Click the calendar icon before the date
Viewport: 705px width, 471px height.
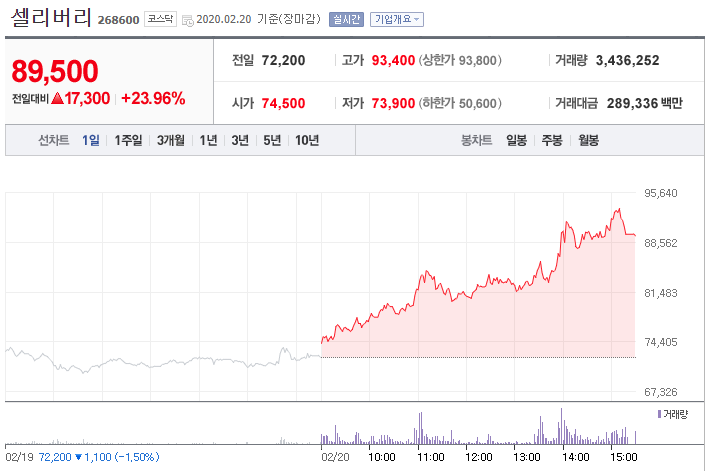187,20
